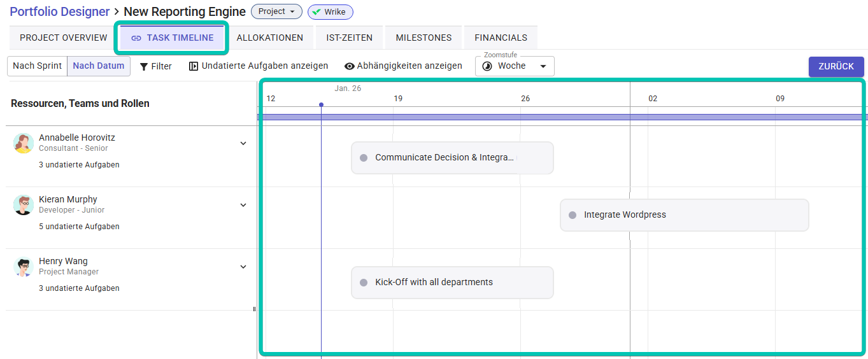
Task: Show undated tasks via Undatierte Aufgaben anzeigen
Action: (259, 66)
